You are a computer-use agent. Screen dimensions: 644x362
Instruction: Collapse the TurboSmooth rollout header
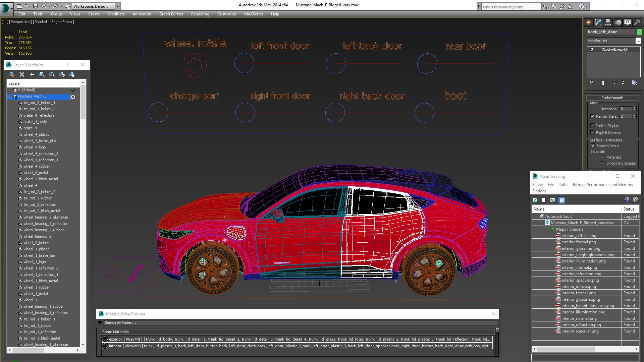612,98
